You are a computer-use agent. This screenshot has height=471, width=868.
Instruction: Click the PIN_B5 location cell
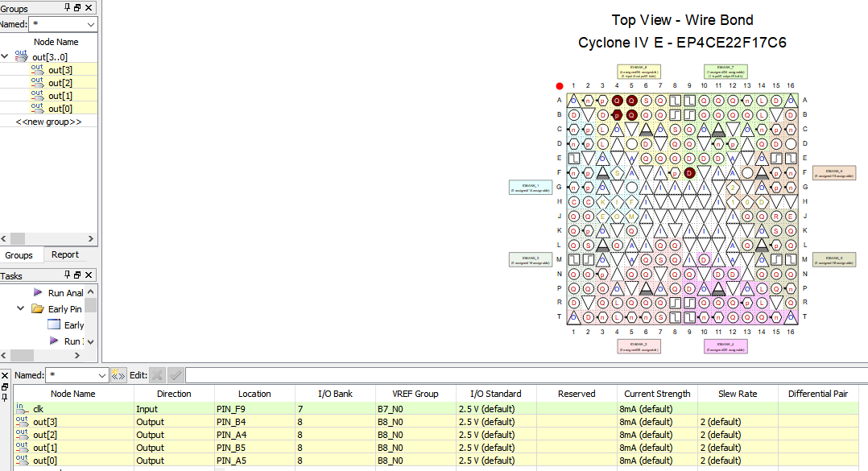254,447
